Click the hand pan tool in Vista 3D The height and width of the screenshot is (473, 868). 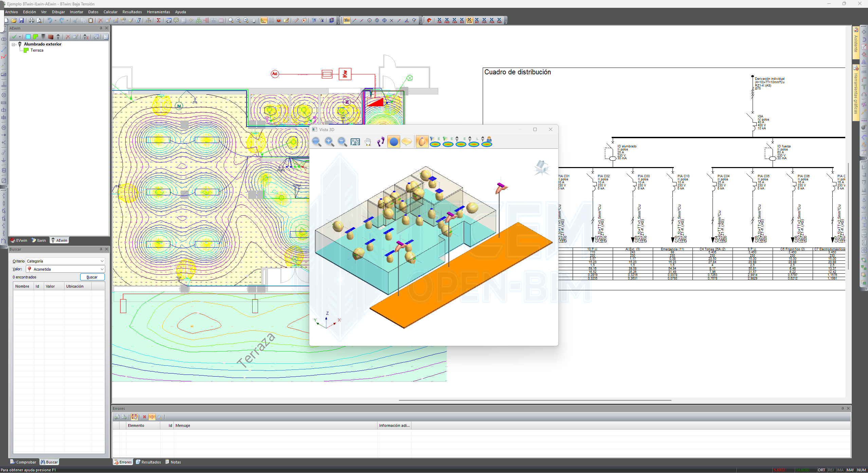368,142
